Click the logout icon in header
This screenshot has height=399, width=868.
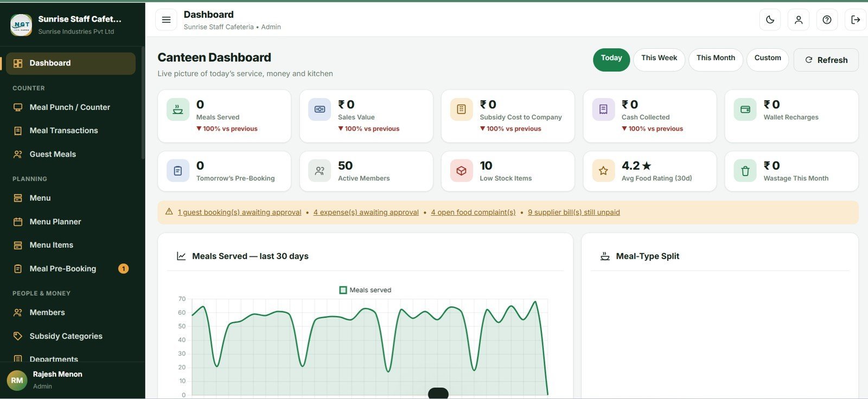[856, 20]
